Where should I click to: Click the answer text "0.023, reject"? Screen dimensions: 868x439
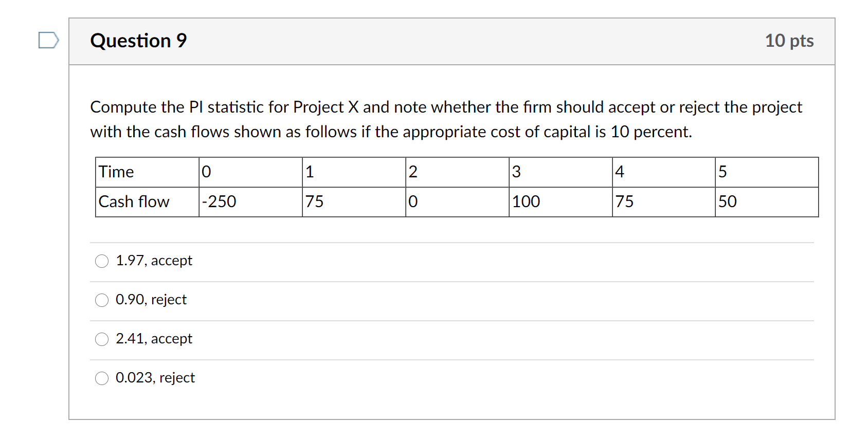click(155, 378)
